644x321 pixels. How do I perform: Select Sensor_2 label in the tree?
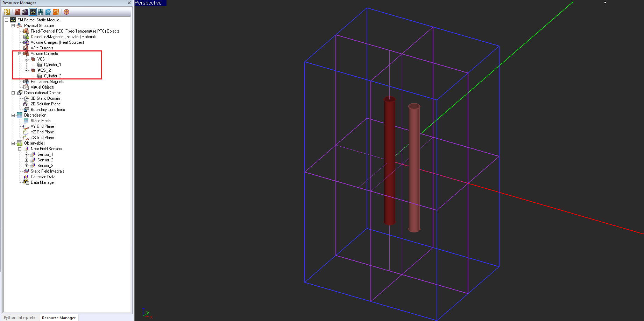pos(45,160)
